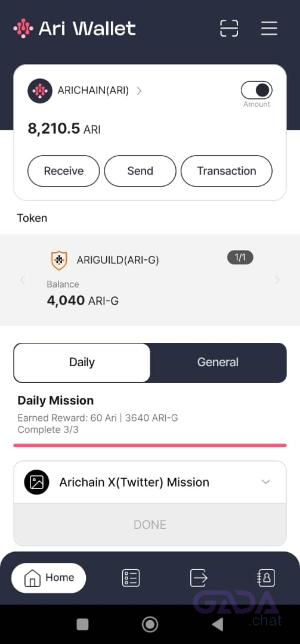Tap the Send button
300x644 pixels.
coord(140,171)
